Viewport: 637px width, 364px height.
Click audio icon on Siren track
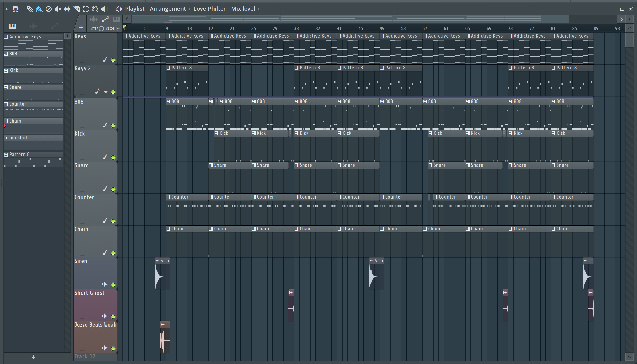click(104, 285)
